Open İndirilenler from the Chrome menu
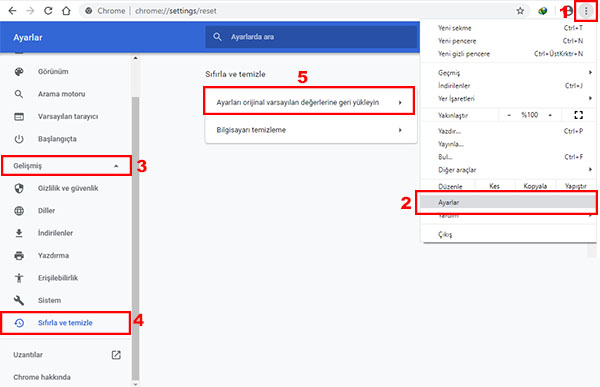 click(508, 86)
